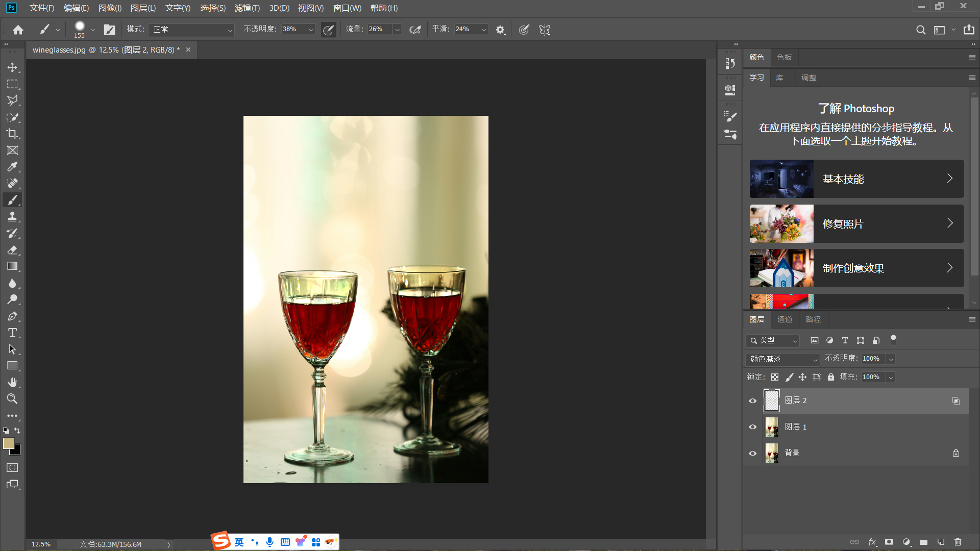Expand the brush 模式 dropdown
The image size is (980, 551).
tap(191, 30)
